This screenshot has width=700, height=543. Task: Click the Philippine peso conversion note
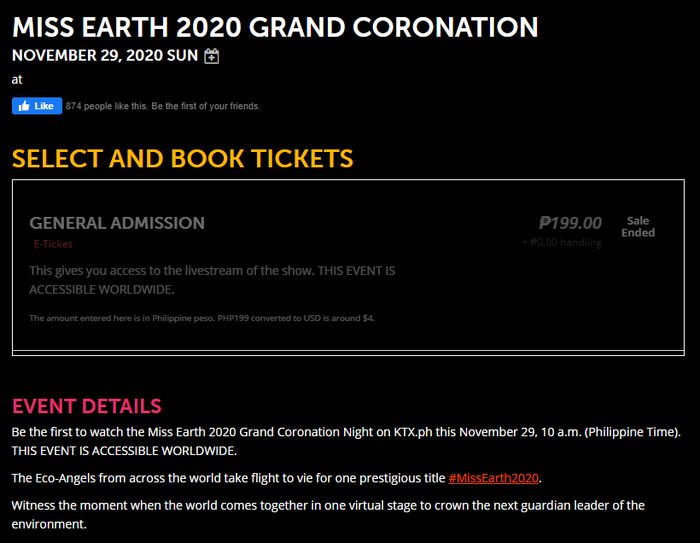click(202, 318)
